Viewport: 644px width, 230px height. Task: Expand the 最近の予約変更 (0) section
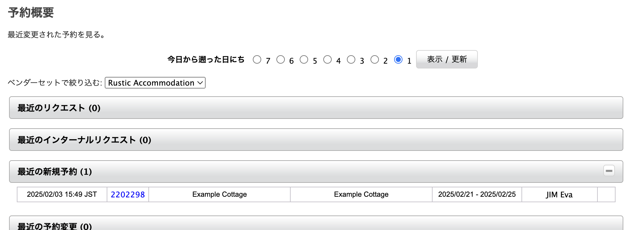pyautogui.click(x=316, y=225)
